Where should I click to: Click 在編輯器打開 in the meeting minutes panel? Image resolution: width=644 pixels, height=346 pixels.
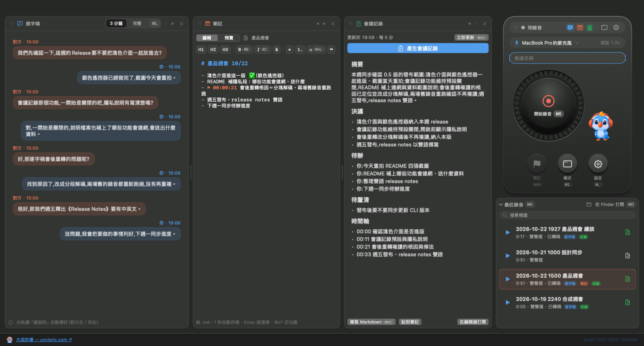[x=473, y=322]
